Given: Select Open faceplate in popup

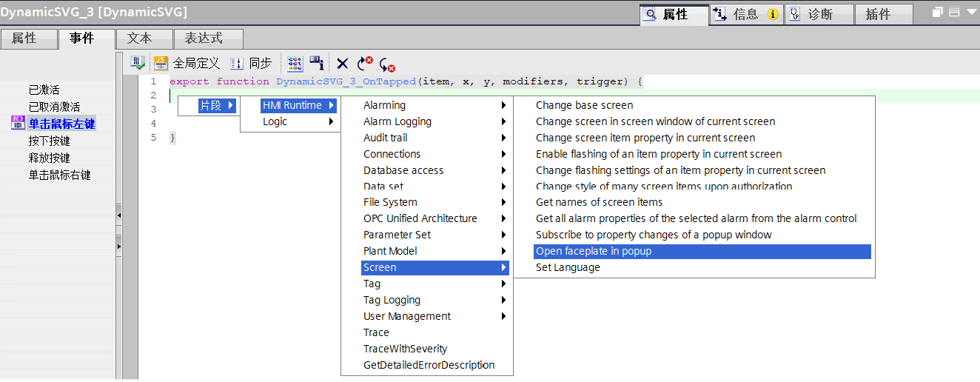Looking at the screenshot, I should tap(594, 252).
